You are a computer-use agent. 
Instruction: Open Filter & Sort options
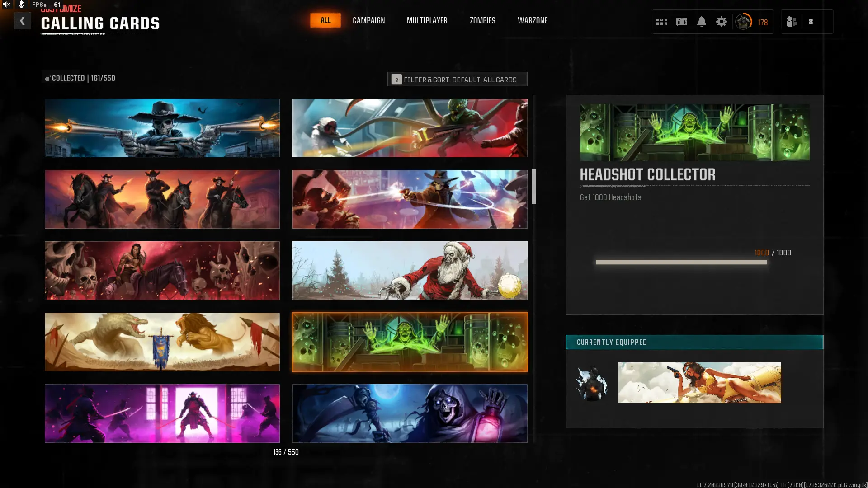click(x=457, y=80)
